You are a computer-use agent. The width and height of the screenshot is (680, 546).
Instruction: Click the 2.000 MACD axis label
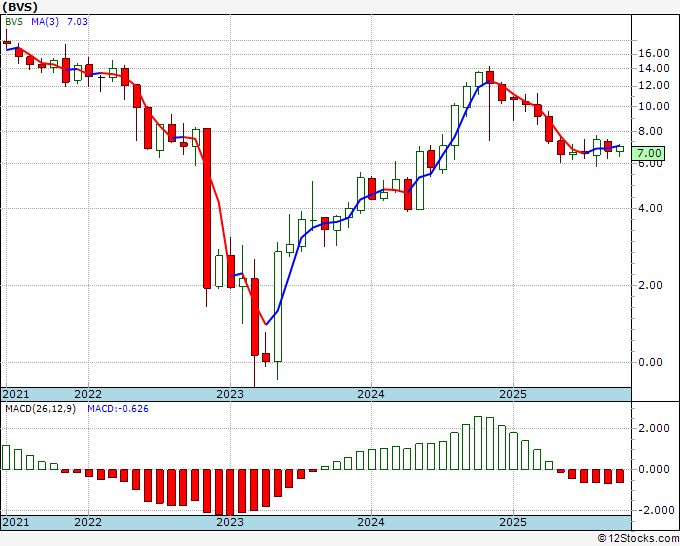654,428
